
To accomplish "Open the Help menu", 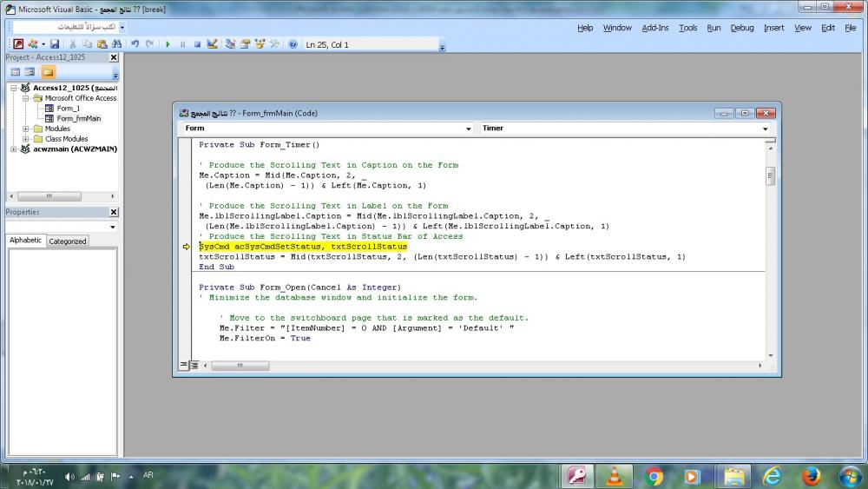I will pyautogui.click(x=585, y=28).
